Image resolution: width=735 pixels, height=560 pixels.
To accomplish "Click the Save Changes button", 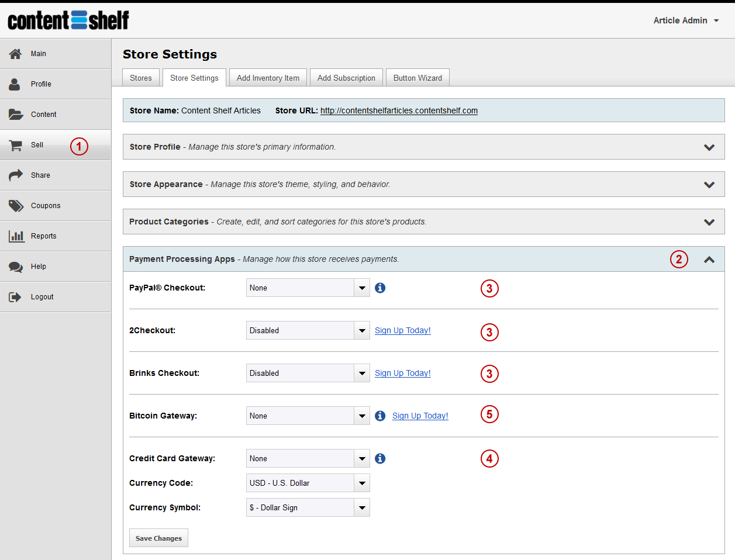I will pos(158,538).
